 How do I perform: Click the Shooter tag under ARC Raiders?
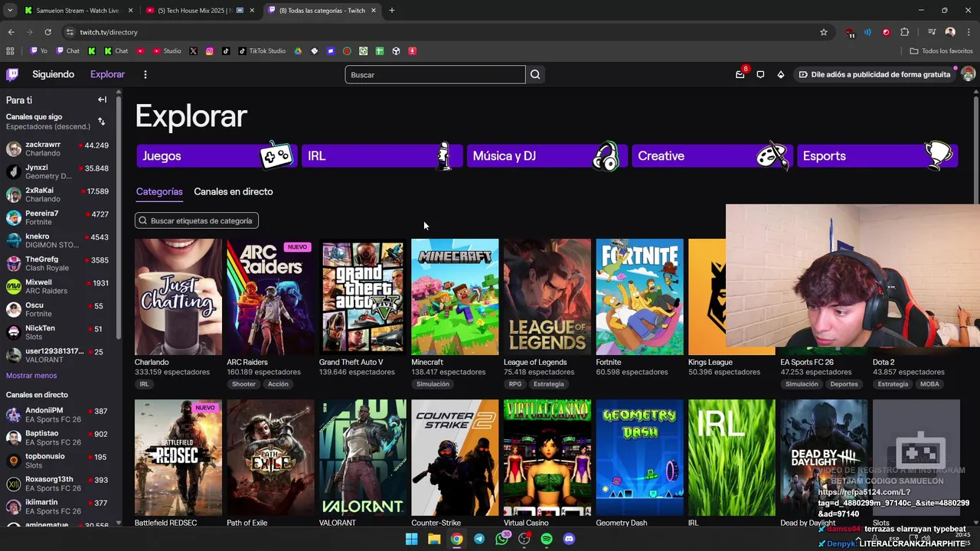point(243,384)
